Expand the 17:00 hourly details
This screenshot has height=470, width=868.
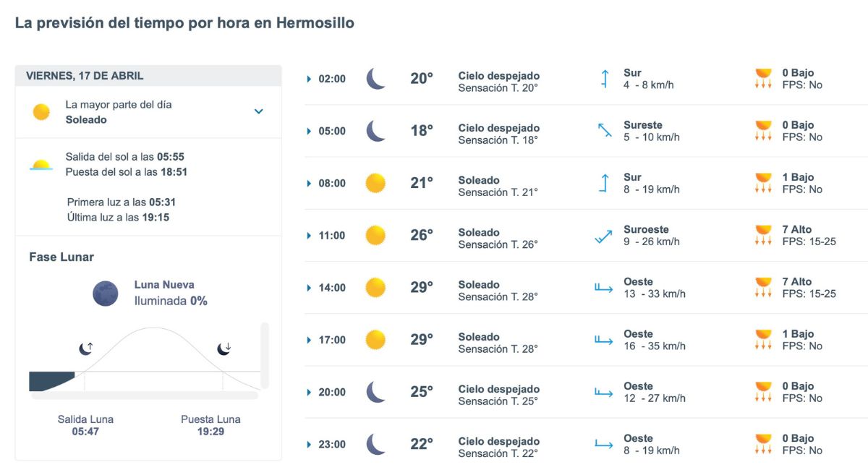310,340
